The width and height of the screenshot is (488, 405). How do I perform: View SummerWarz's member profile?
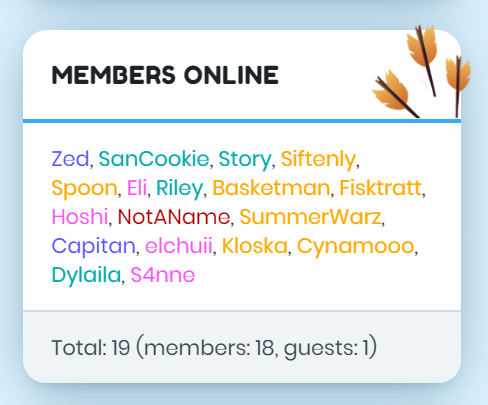(x=310, y=217)
